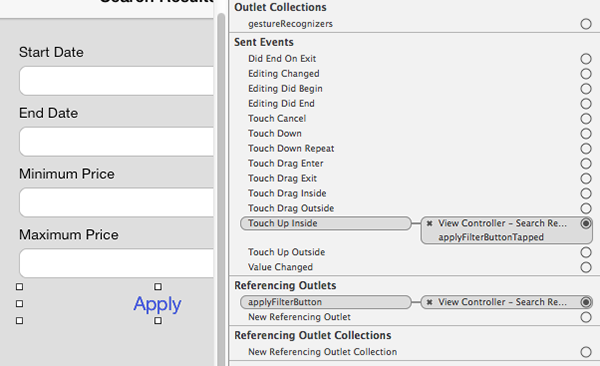
Task: Click the New Referencing Outlet circle
Action: [x=586, y=317]
